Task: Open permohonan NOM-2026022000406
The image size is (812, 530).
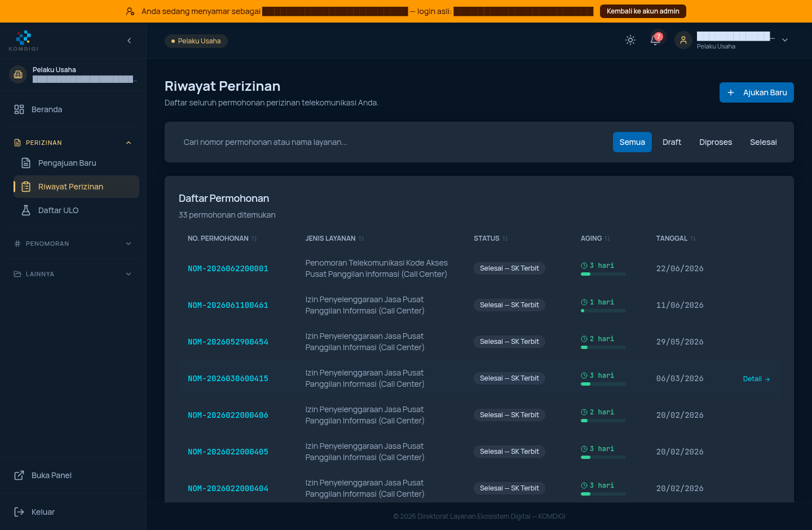Action: click(x=228, y=415)
